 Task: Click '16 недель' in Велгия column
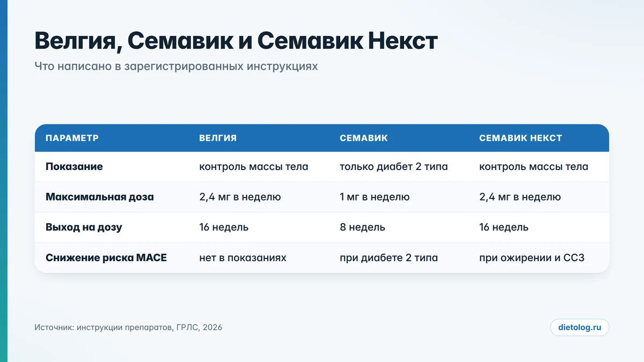tap(224, 227)
